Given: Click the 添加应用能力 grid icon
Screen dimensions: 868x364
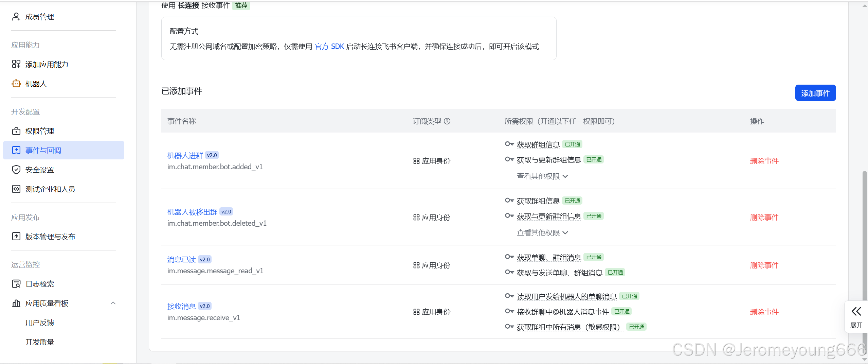Looking at the screenshot, I should point(16,64).
